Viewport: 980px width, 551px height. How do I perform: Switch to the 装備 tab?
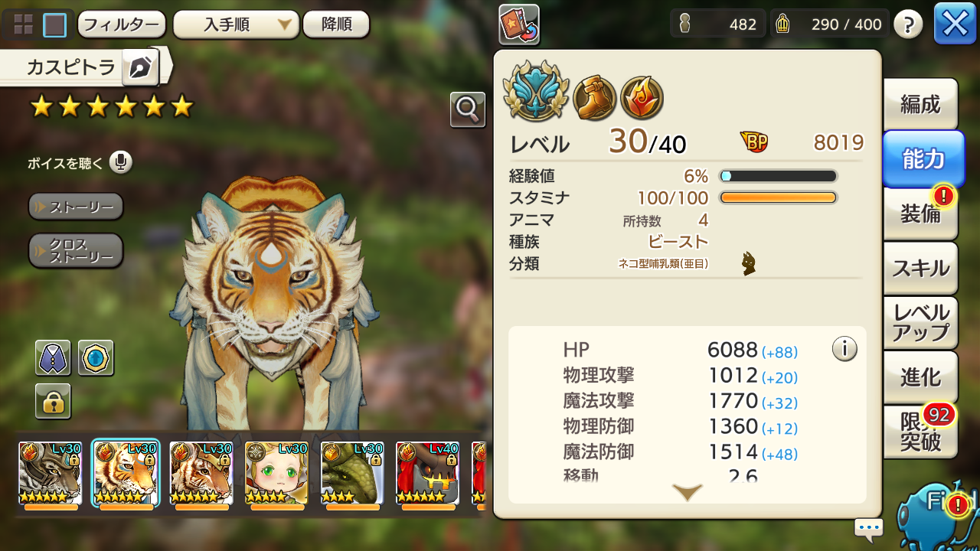click(x=920, y=214)
